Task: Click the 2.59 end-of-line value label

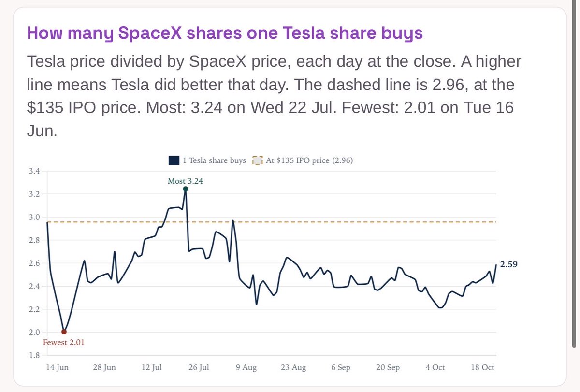Action: point(508,264)
